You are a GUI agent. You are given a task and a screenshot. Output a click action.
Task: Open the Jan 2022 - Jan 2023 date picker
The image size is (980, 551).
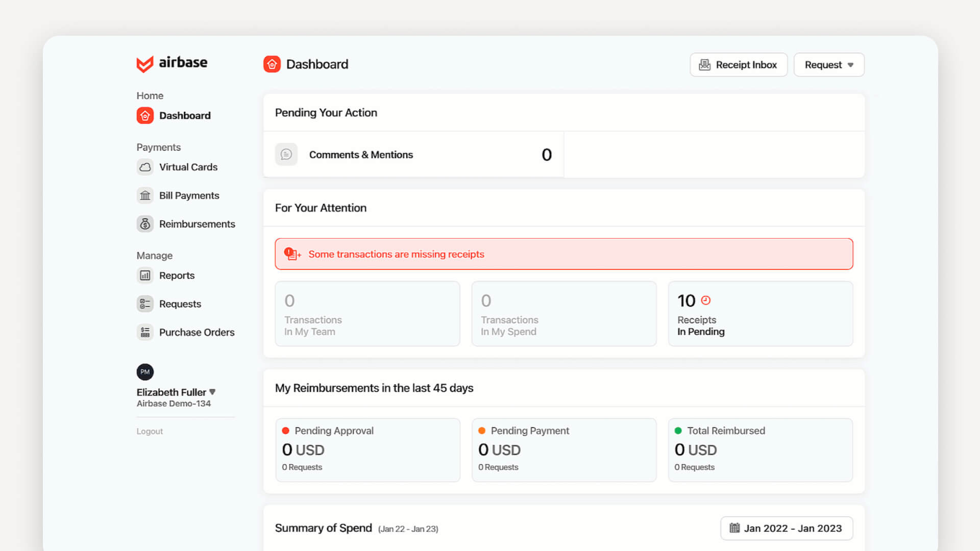(x=787, y=528)
